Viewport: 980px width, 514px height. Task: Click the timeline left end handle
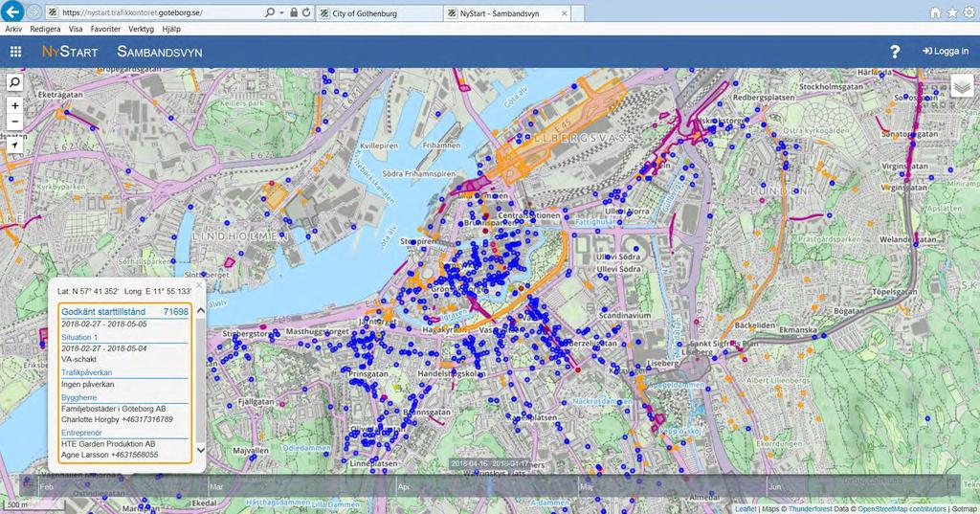[x=27, y=484]
